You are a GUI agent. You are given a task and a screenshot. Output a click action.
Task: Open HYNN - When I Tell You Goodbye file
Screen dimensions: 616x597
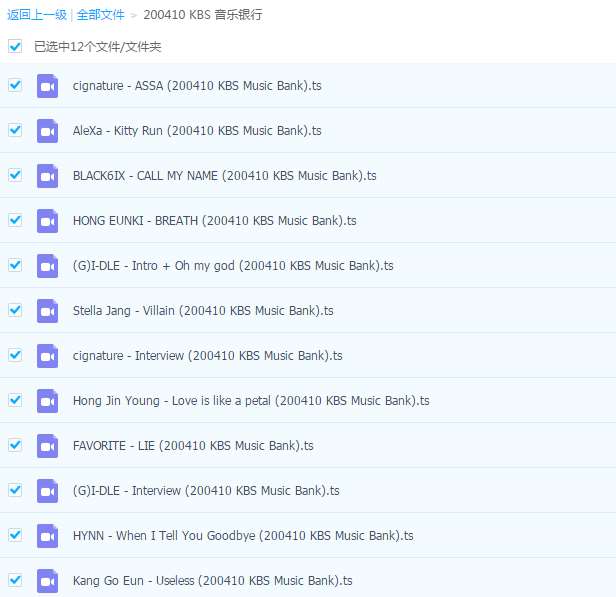pos(243,536)
